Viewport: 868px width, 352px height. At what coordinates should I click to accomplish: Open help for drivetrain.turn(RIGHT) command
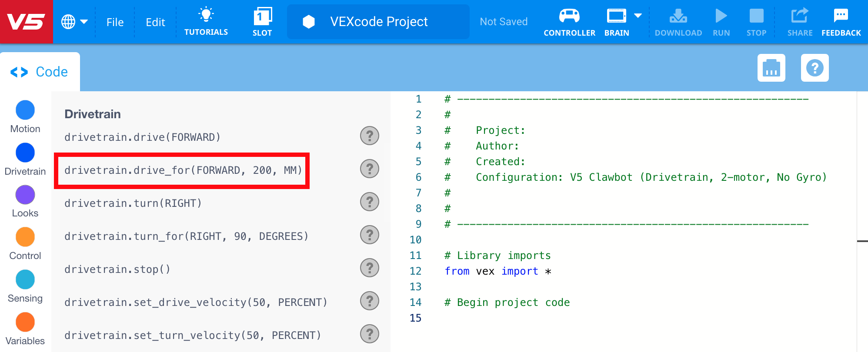tap(370, 202)
